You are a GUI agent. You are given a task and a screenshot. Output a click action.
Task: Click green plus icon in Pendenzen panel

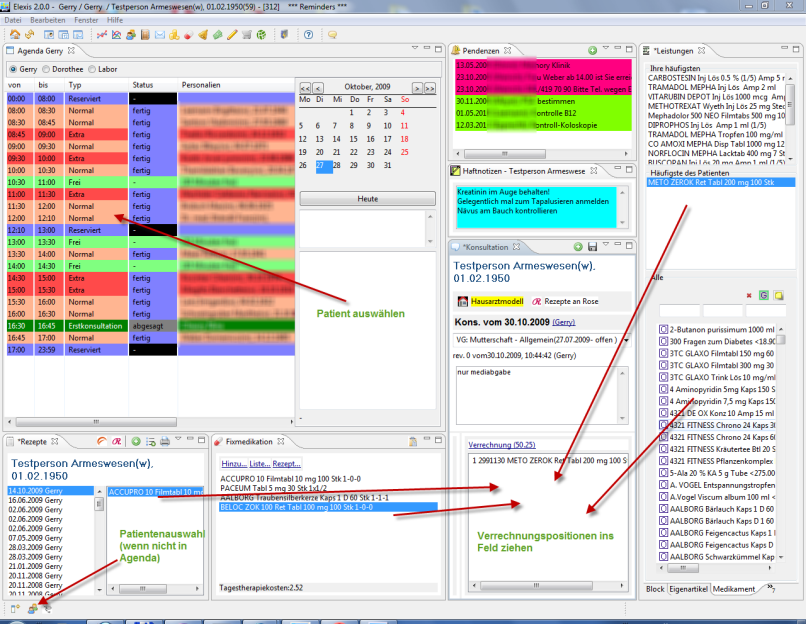coord(593,50)
